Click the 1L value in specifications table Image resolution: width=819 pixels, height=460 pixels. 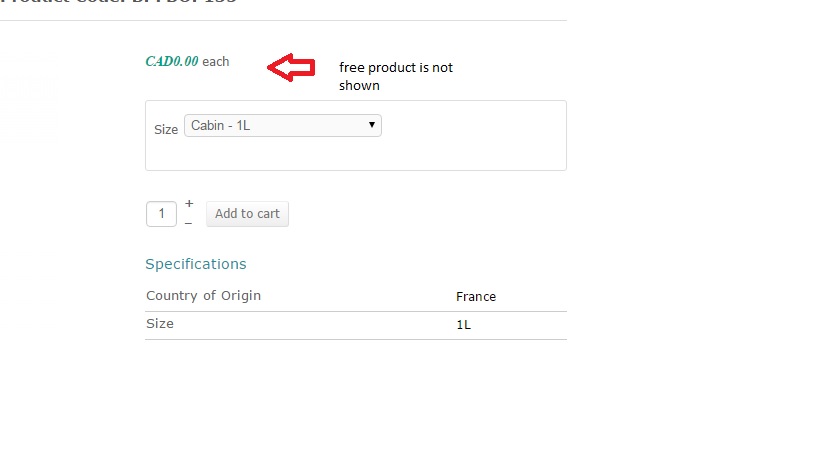[463, 325]
